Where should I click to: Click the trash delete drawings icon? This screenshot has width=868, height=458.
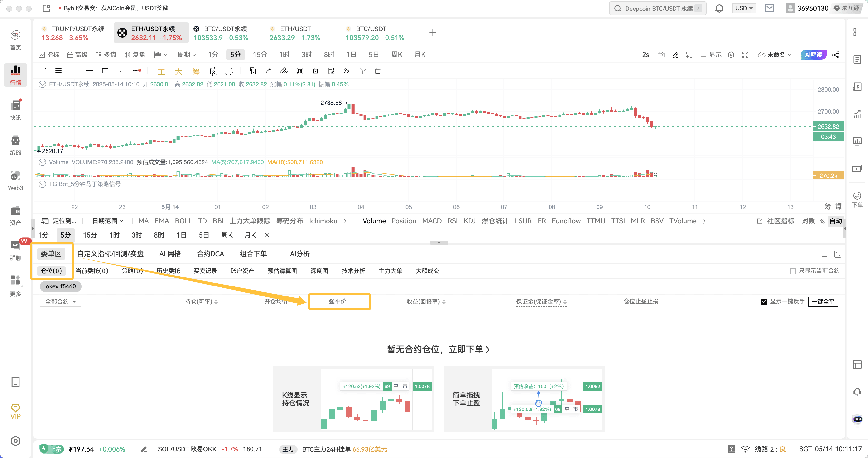[x=378, y=71]
